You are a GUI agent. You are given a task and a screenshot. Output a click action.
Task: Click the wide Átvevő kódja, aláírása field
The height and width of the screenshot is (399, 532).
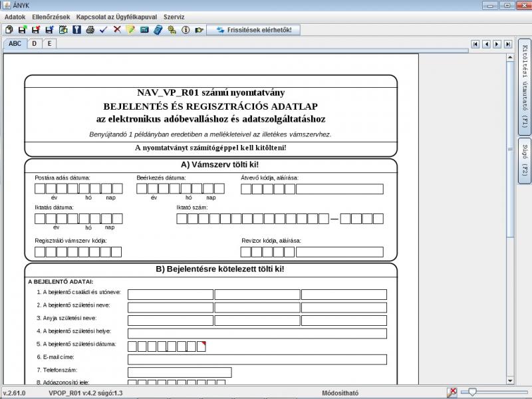click(x=340, y=189)
